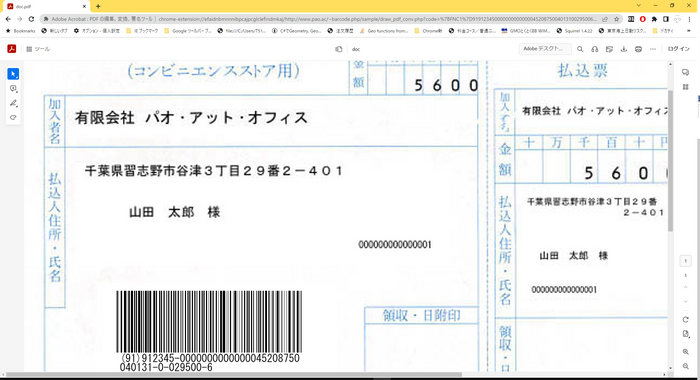Click the address 千葉県習志野市谷津3丁目29番2-401

coord(213,171)
